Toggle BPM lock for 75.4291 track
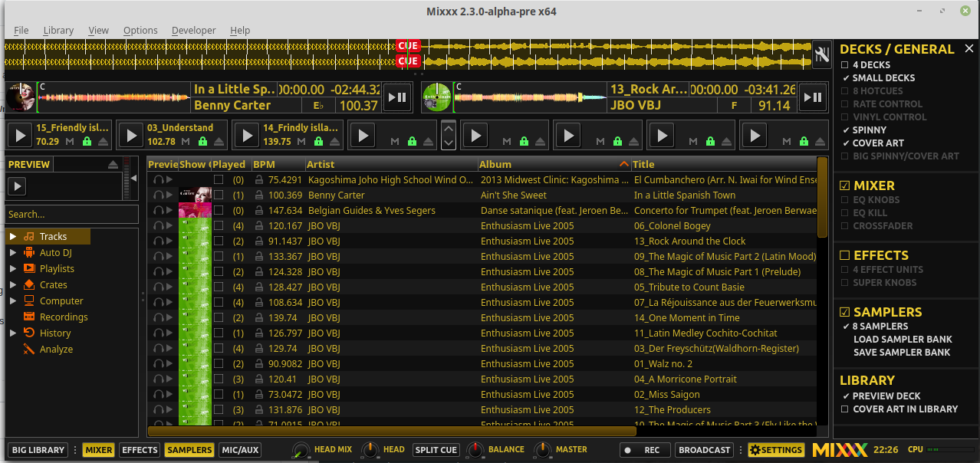Viewport: 980px width, 463px height. 259,179
